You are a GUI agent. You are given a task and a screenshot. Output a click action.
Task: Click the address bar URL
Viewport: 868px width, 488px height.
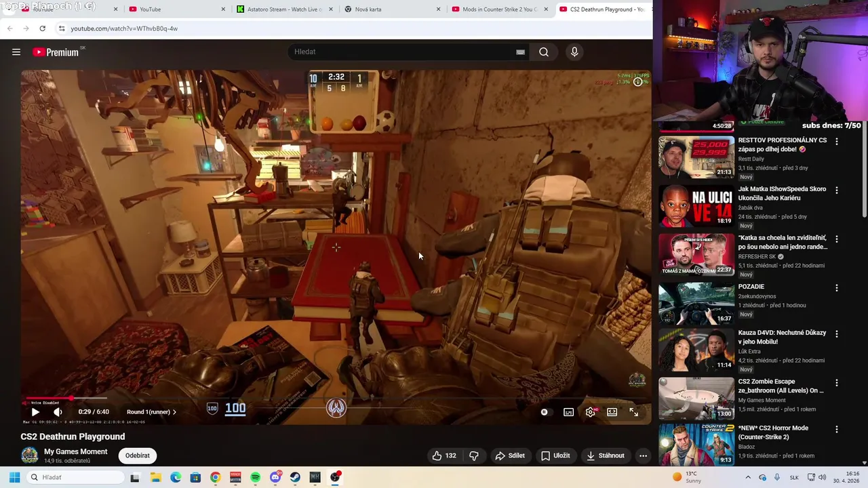[x=124, y=28]
